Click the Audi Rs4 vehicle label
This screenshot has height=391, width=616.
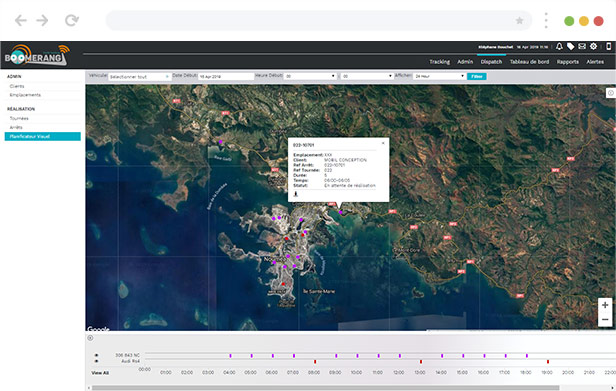pyautogui.click(x=130, y=361)
